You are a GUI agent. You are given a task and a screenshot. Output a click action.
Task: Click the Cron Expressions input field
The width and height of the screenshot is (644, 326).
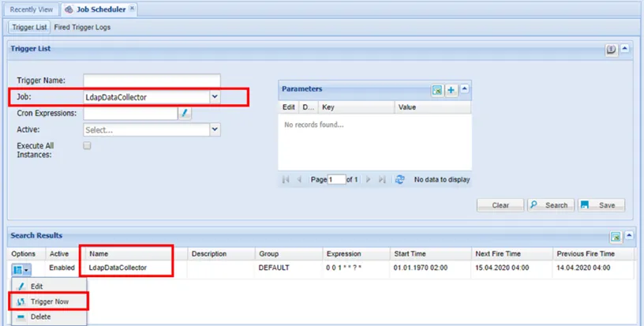click(x=130, y=114)
